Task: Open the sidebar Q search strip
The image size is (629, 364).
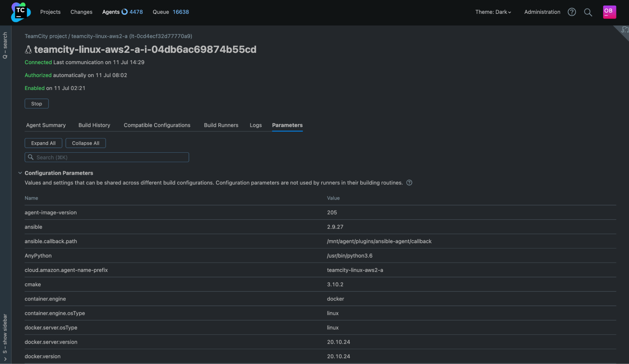Action: point(5,45)
